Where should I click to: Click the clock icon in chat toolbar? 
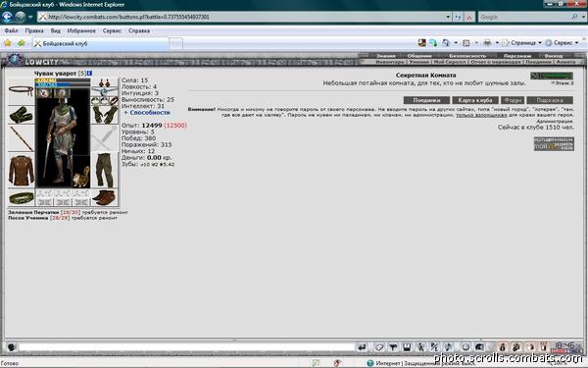tap(465, 347)
